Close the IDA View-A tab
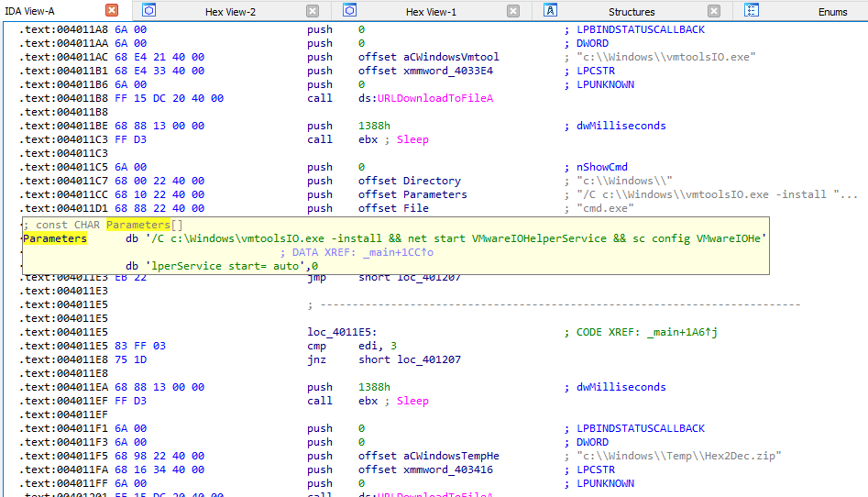Viewport: 868px width, 497px height. click(x=112, y=10)
